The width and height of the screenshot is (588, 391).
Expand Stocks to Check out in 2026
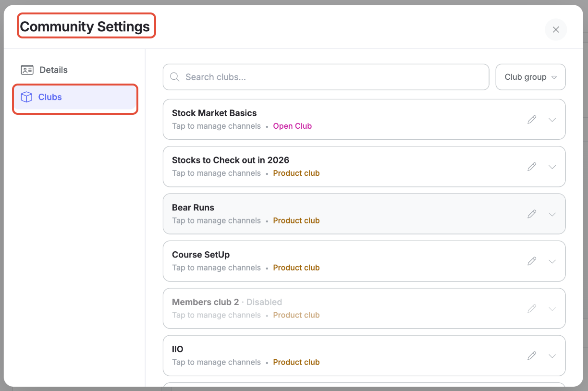[552, 167]
